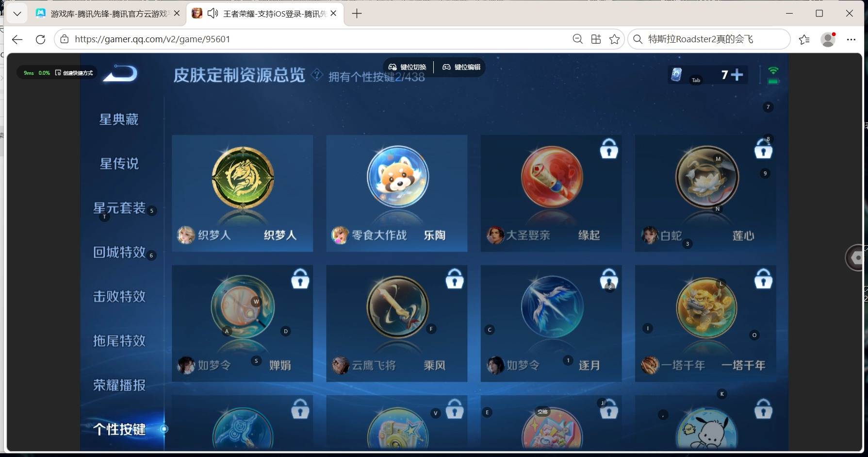The image size is (868, 457).
Task: Switch to 击败特效 category
Action: click(119, 296)
